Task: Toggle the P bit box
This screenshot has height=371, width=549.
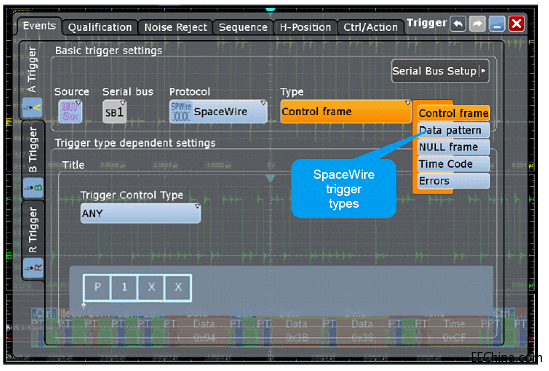Action: (x=97, y=288)
